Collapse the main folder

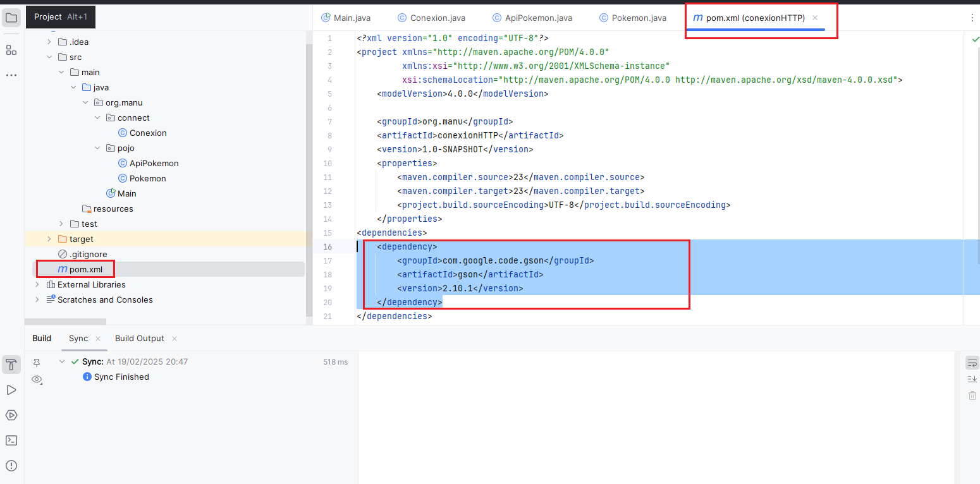click(x=61, y=72)
